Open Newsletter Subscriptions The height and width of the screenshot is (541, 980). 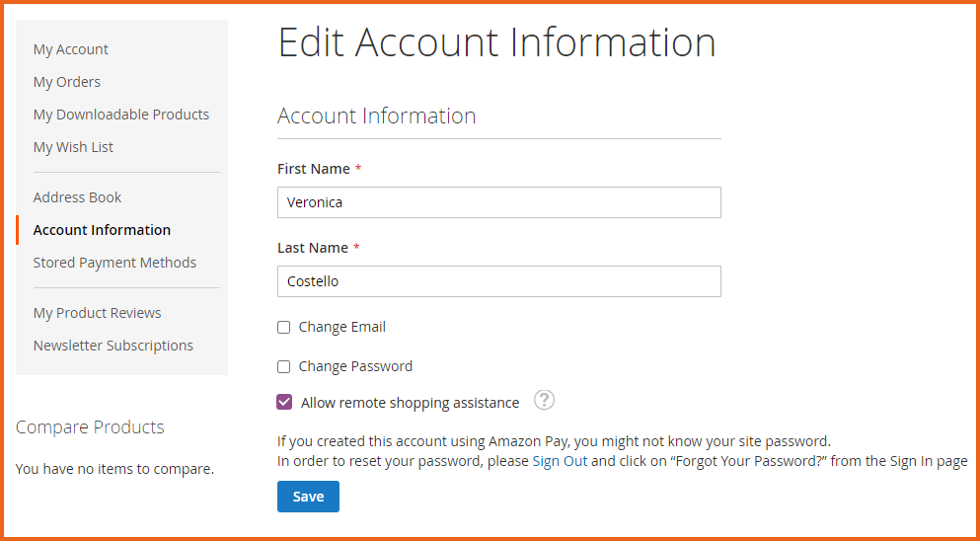113,346
